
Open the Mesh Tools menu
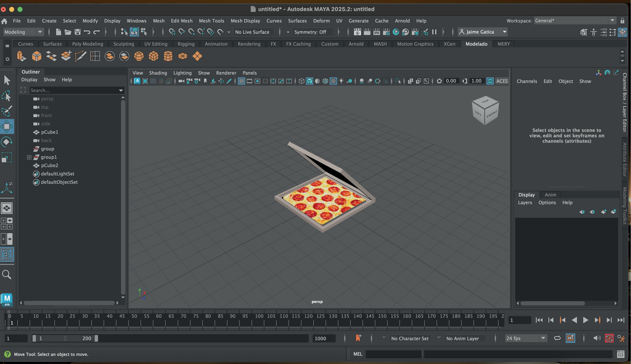[x=211, y=21]
